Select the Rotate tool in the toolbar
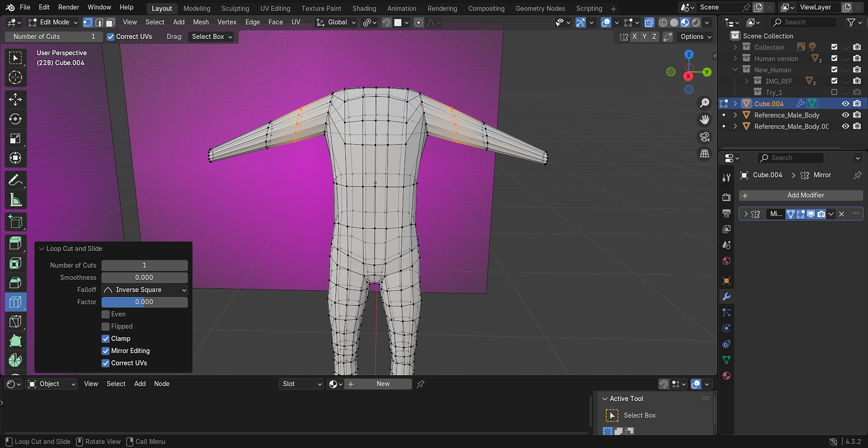The width and height of the screenshot is (868, 448). click(x=15, y=119)
